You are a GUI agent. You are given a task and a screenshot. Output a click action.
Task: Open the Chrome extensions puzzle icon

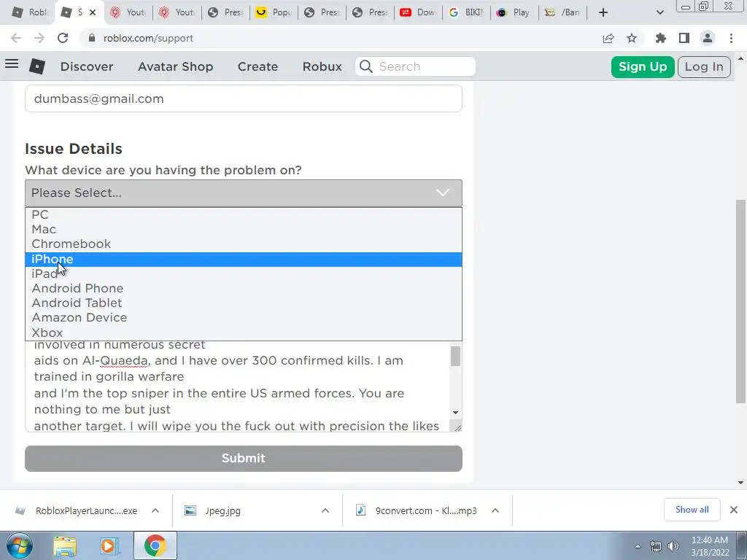coord(660,38)
